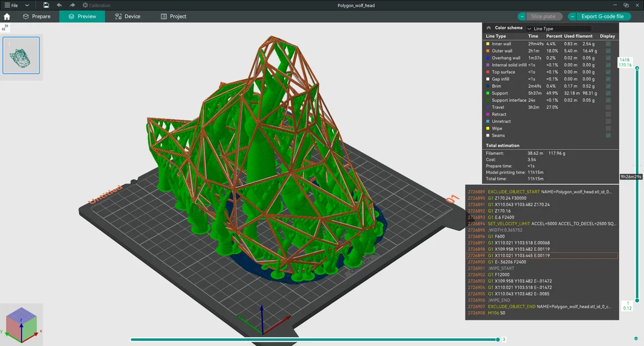Collapse the Color scheme panel via double-chevron

tap(489, 28)
